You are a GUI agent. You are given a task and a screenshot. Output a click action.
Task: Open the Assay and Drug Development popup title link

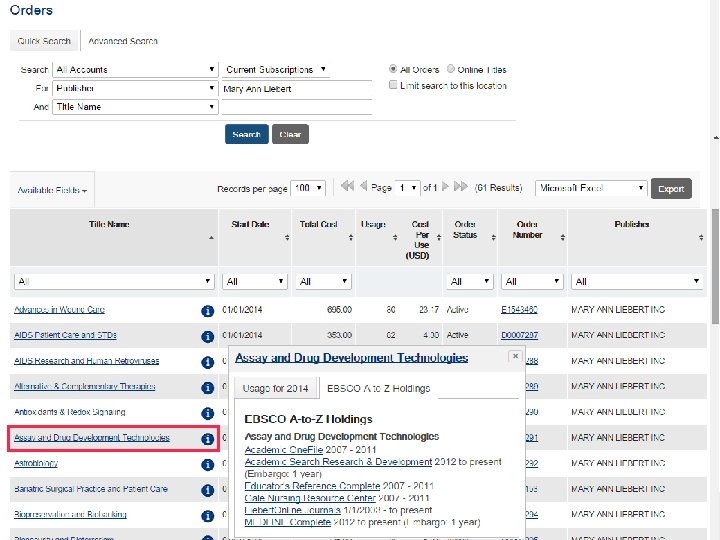(x=351, y=358)
